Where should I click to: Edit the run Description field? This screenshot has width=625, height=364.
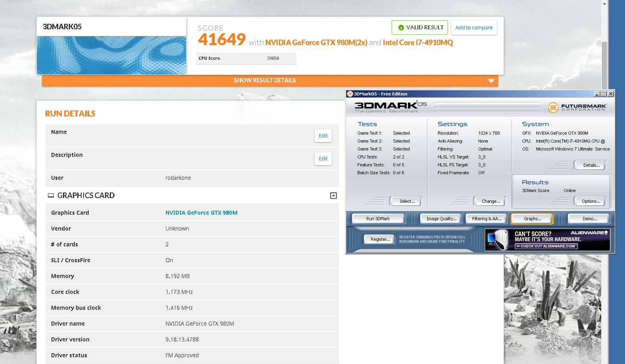(323, 159)
